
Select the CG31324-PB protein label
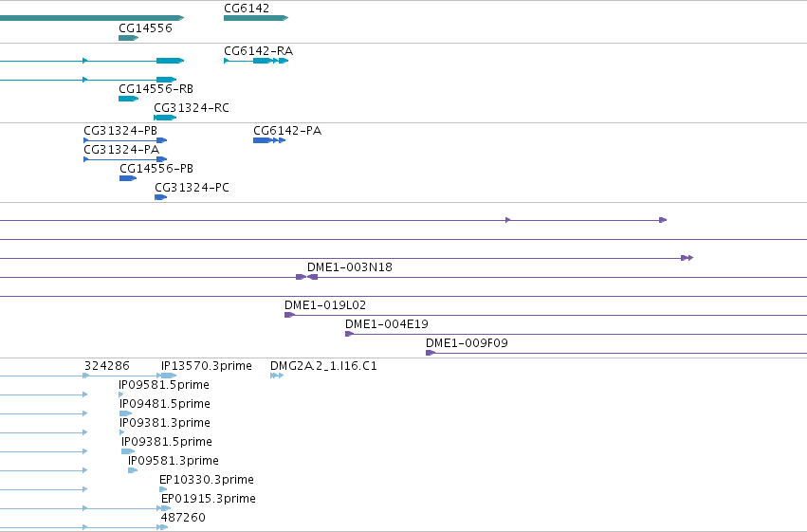[120, 131]
